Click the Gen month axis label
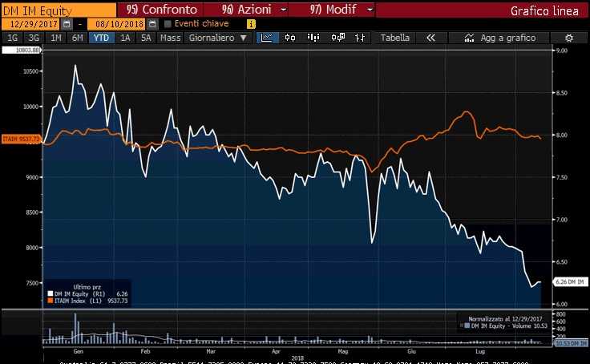The height and width of the screenshot is (364, 590). (x=79, y=351)
